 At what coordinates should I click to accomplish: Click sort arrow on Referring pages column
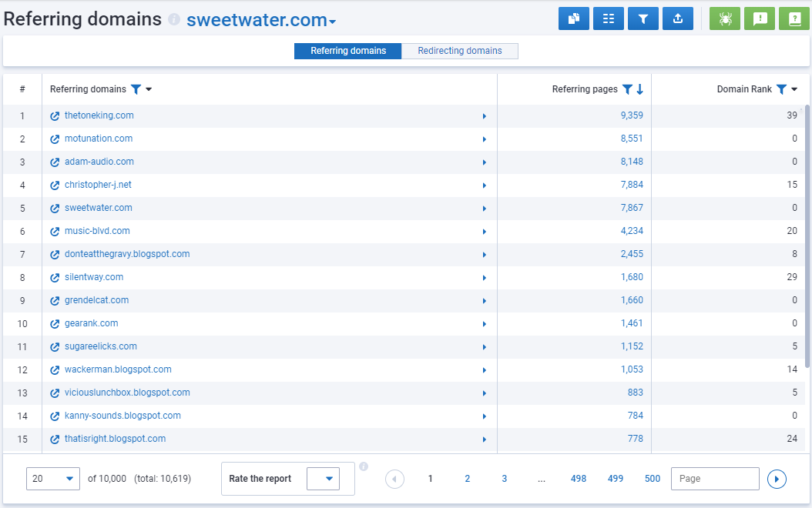640,89
